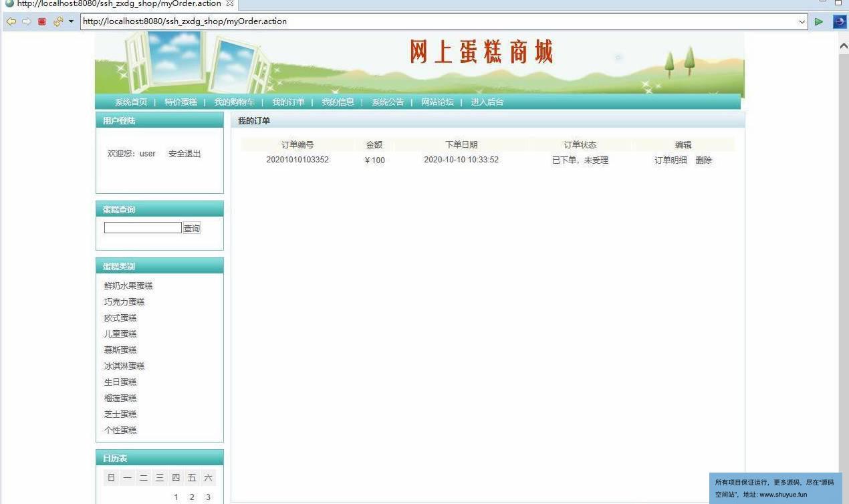Click the 安全退出 logout link
Image resolution: width=849 pixels, height=504 pixels.
tap(185, 154)
